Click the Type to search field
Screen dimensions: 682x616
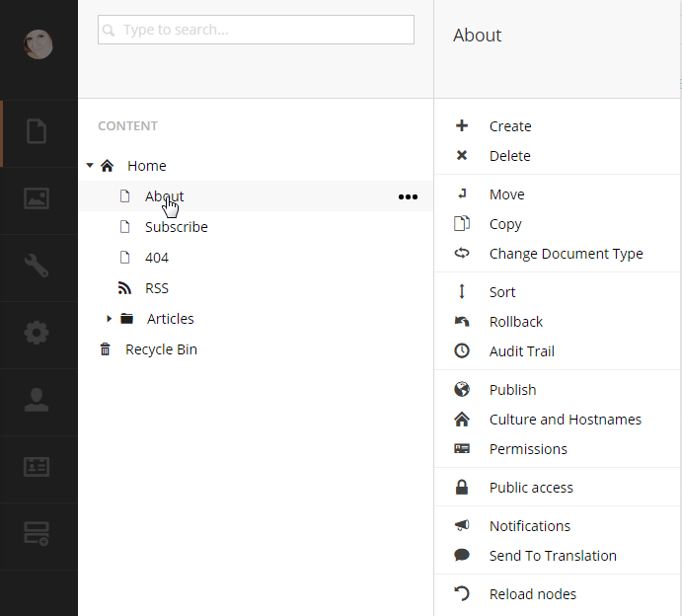(x=257, y=30)
